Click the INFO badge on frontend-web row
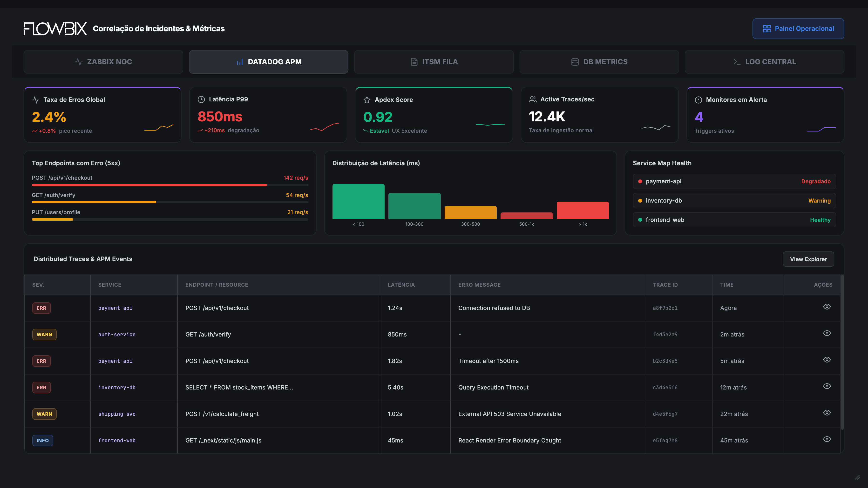Image resolution: width=868 pixels, height=488 pixels. tap(42, 441)
